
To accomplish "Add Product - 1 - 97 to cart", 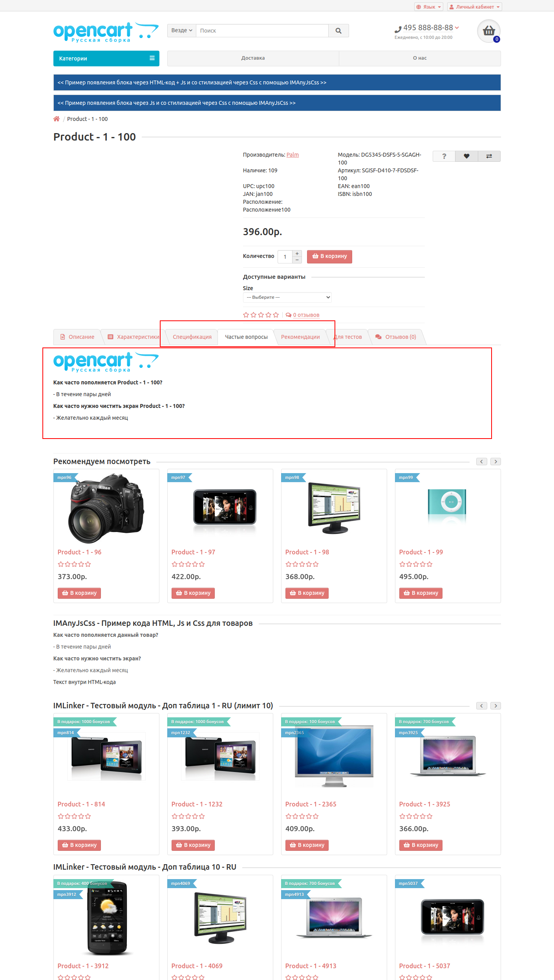I will click(x=193, y=593).
